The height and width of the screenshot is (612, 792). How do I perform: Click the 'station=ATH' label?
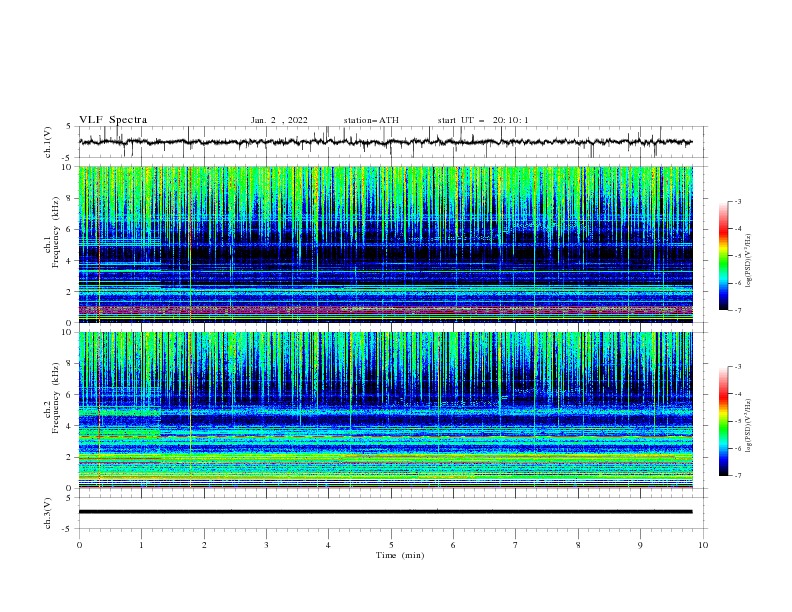click(371, 120)
